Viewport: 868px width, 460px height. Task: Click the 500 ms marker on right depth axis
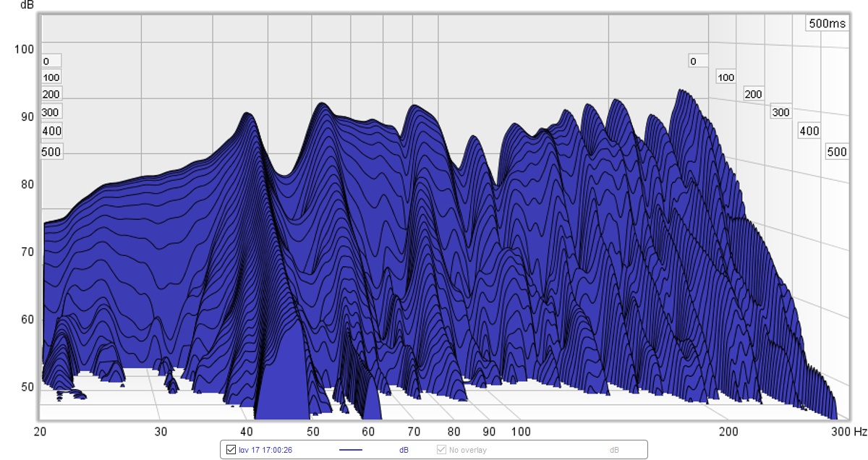point(836,152)
